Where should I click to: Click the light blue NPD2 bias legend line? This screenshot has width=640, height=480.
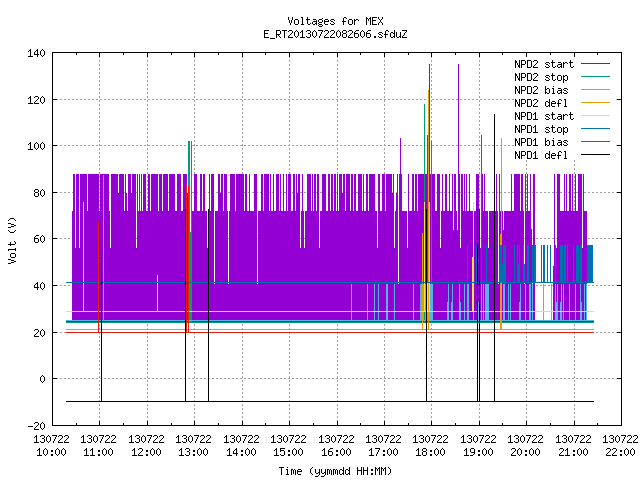596,90
